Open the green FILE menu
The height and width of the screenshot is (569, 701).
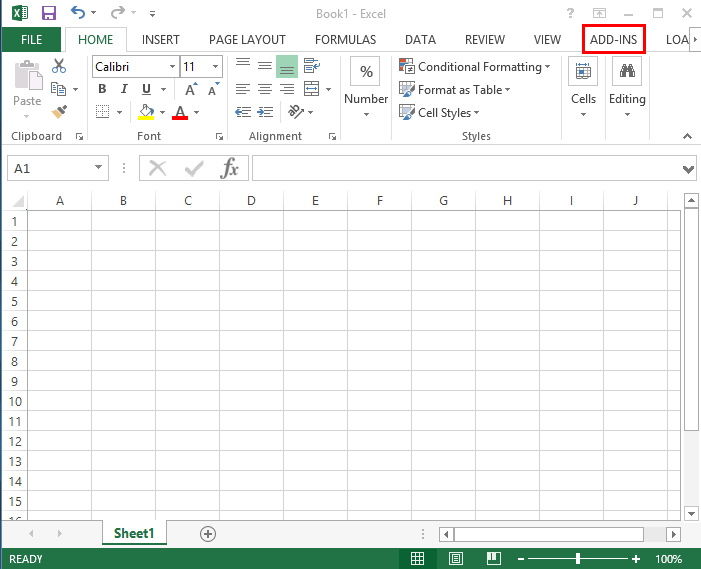[31, 39]
